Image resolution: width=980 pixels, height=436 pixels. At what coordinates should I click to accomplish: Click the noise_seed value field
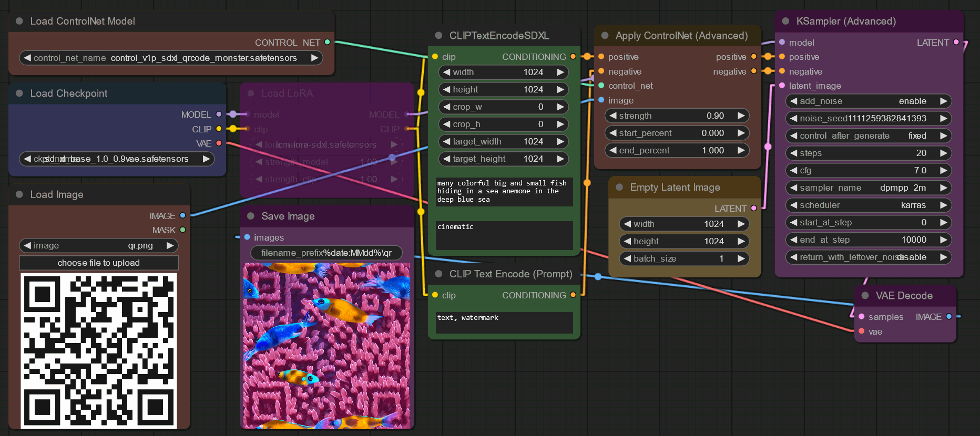(x=869, y=118)
